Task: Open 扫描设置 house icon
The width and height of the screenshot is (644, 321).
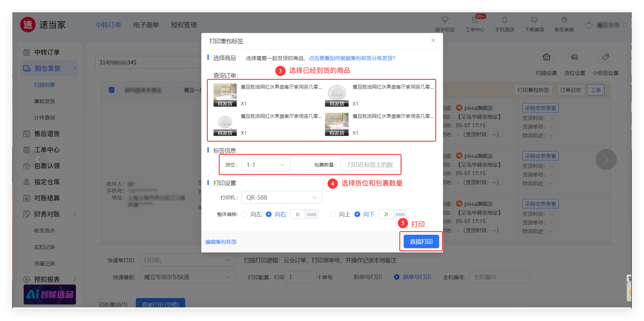Action: [546, 57]
